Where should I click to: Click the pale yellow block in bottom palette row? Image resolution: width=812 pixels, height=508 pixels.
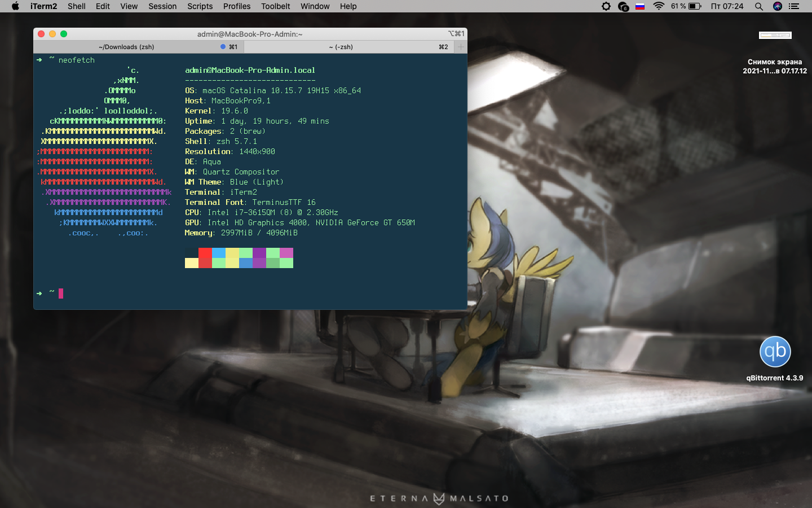click(x=192, y=263)
